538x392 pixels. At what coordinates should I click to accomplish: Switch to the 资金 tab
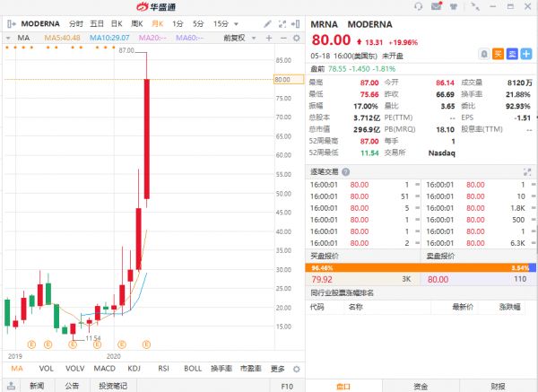[x=421, y=385]
